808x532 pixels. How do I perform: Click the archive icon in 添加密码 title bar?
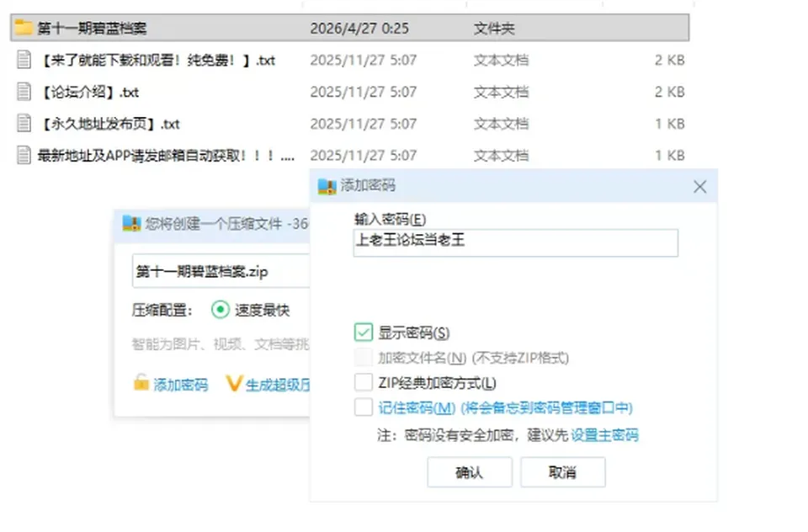327,186
